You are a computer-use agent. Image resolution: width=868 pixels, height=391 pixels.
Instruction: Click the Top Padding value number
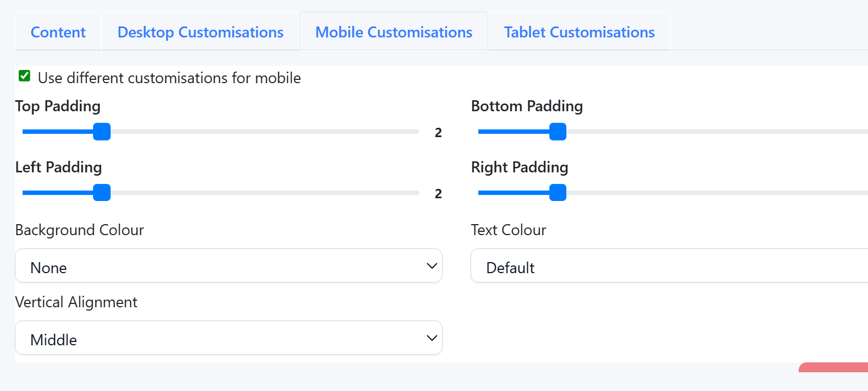(438, 133)
